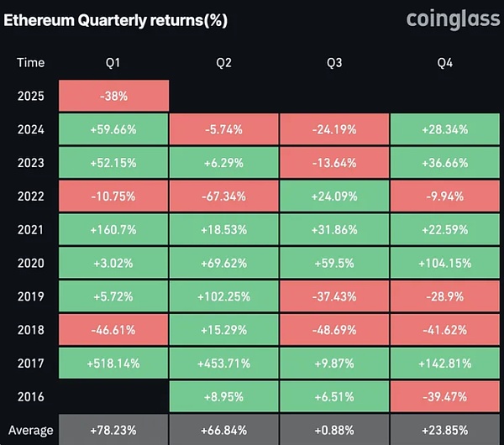Select the Q3 column header
This screenshot has height=445, width=504.
334,63
